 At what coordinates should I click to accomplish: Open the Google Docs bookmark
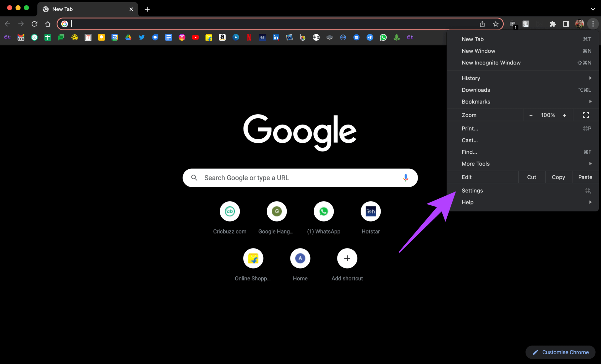[168, 38]
